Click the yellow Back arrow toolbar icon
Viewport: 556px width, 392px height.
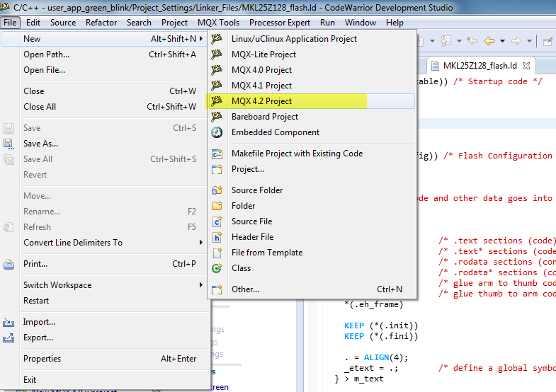tap(489, 41)
